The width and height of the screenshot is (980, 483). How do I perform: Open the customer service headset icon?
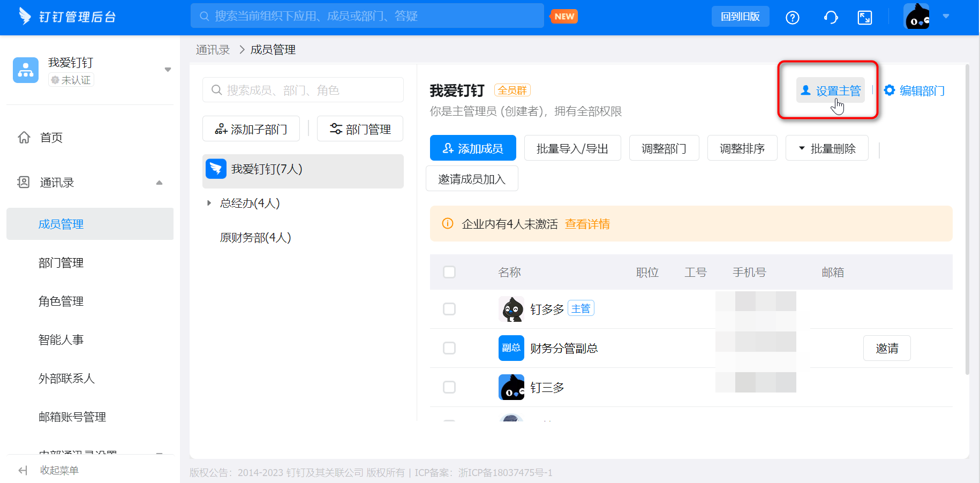[831, 18]
